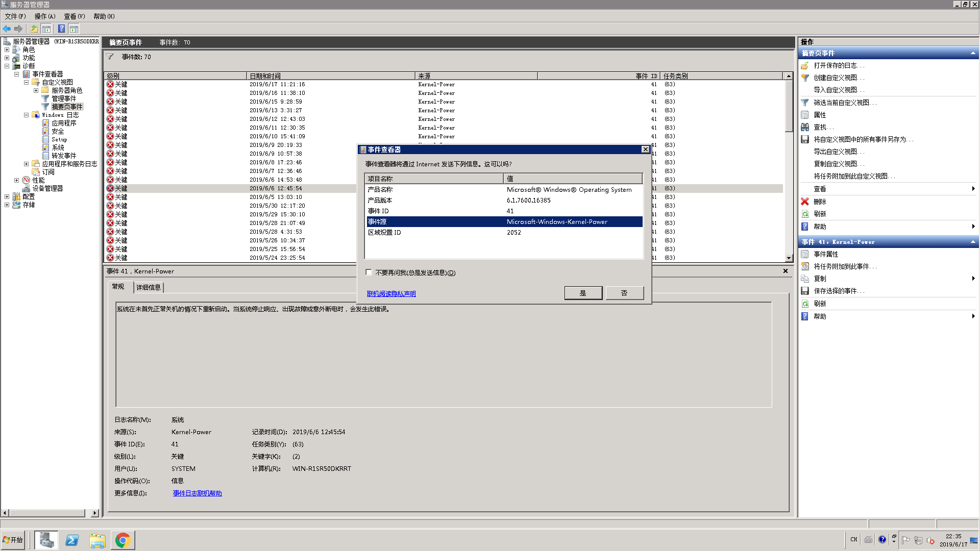
Task: Switch to the Details (详细信息) tab
Action: pos(149,287)
